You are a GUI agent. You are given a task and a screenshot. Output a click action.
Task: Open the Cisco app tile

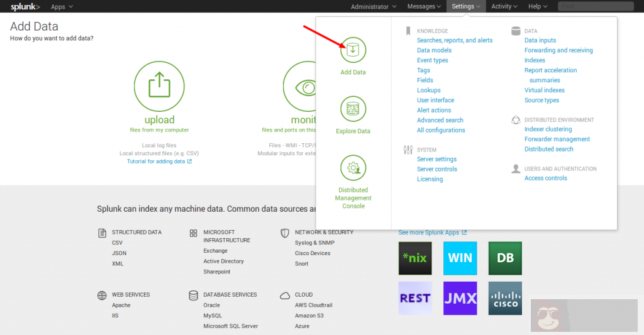[x=505, y=299]
